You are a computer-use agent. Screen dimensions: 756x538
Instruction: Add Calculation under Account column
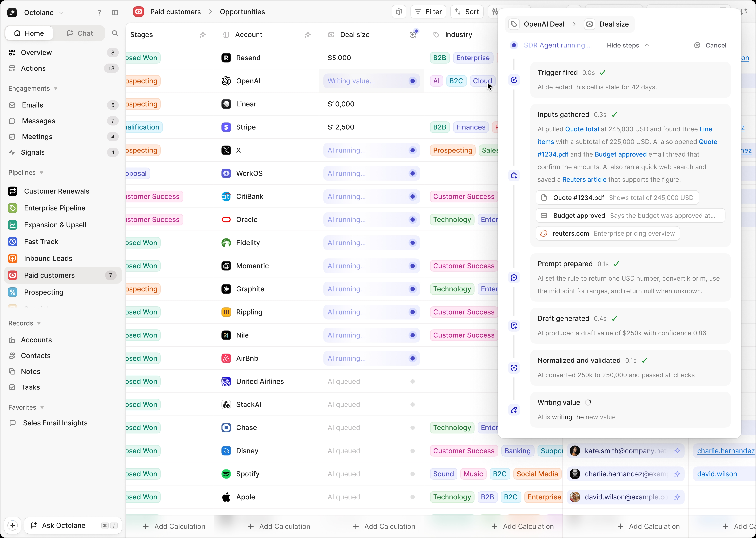279,526
